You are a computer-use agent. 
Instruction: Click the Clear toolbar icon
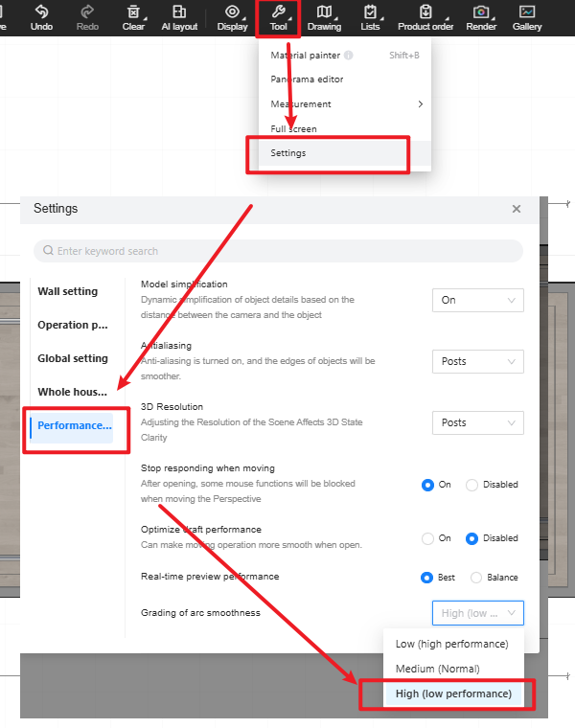coord(134,12)
